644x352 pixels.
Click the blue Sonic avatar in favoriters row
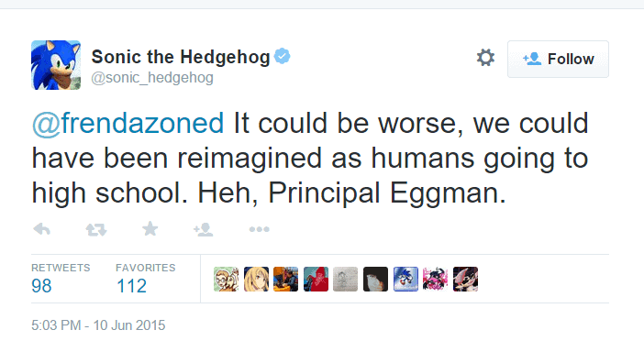click(x=405, y=279)
